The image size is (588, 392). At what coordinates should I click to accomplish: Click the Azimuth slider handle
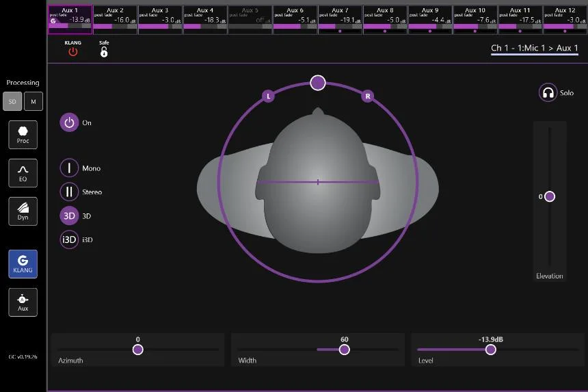click(137, 350)
